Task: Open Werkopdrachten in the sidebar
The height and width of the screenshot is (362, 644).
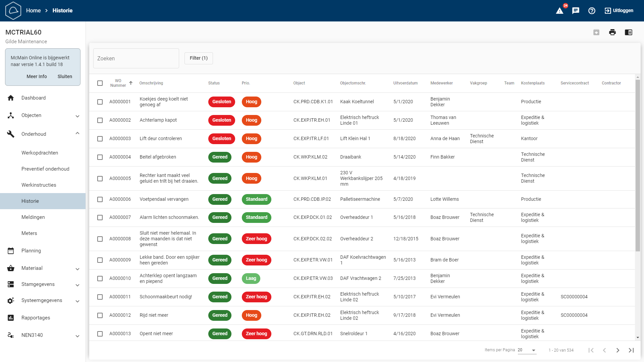Action: 40,153
